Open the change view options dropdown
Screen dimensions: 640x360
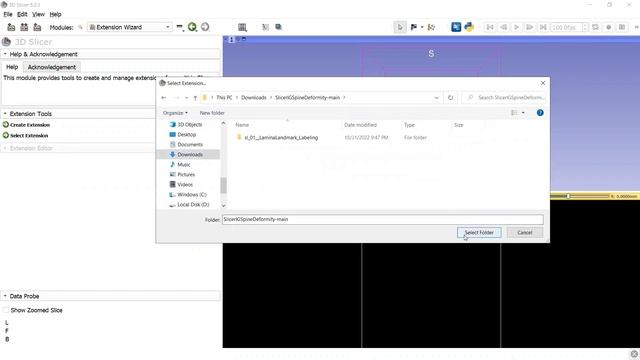coord(523,113)
